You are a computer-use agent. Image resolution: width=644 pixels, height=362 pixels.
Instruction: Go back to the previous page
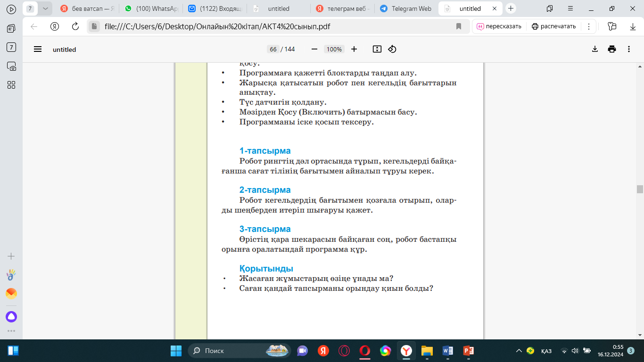(34, 26)
